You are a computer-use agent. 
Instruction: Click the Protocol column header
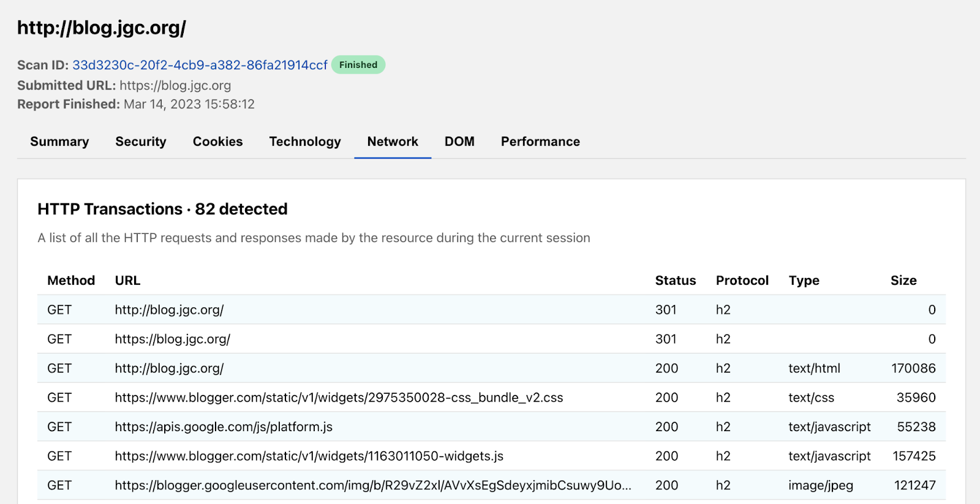click(x=742, y=280)
